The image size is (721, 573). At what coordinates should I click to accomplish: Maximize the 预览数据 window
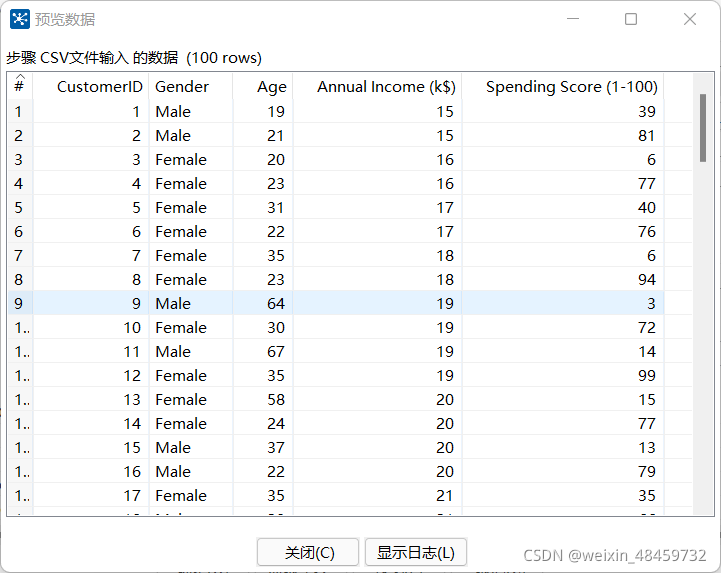click(631, 19)
